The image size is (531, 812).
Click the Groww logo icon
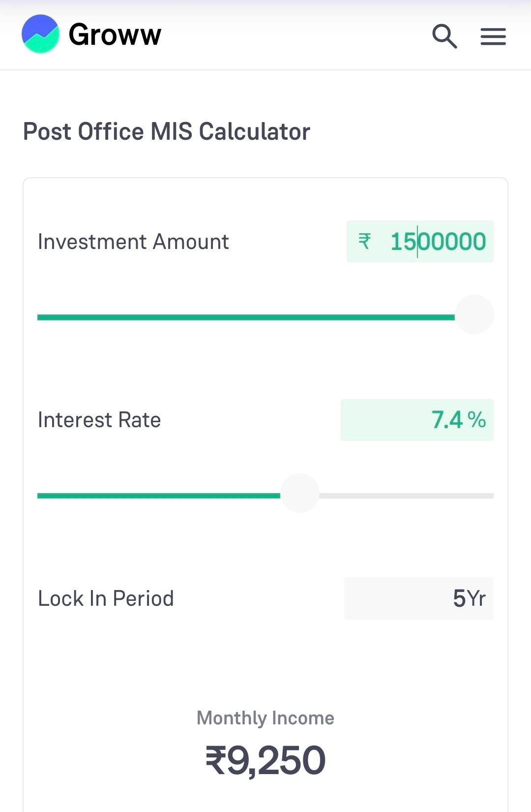tap(40, 34)
